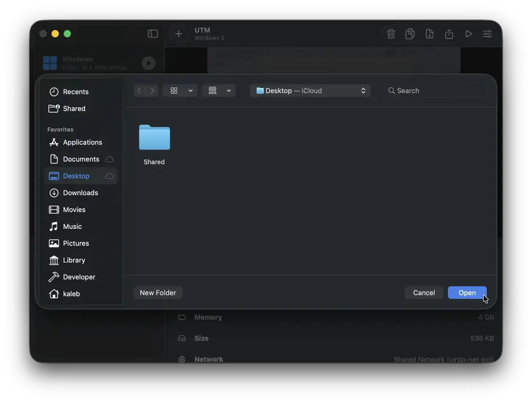The height and width of the screenshot is (402, 532).
Task: Expand the view mode dropdown arrow
Action: pos(191,91)
